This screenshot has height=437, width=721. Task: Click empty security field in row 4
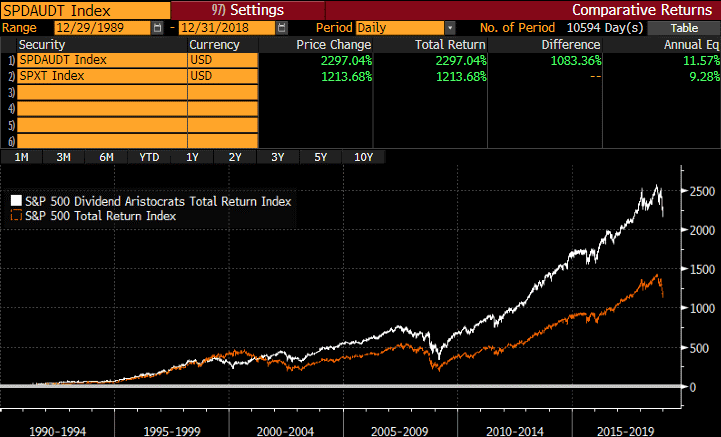pos(102,109)
